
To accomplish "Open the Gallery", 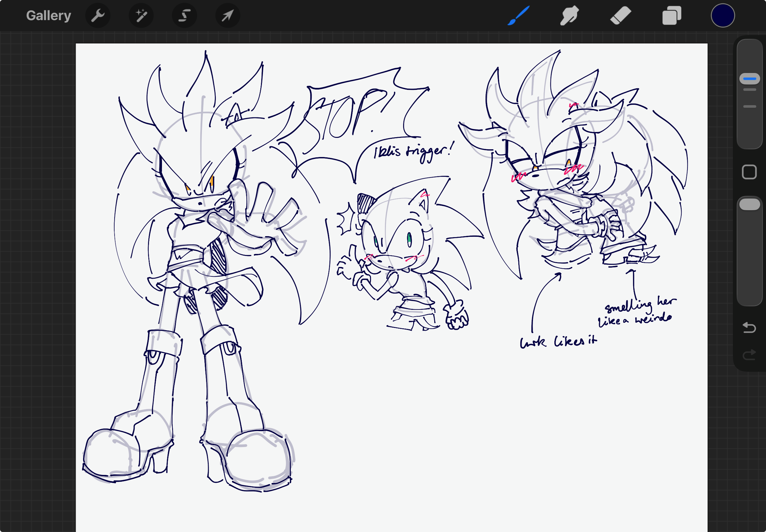I will point(49,16).
